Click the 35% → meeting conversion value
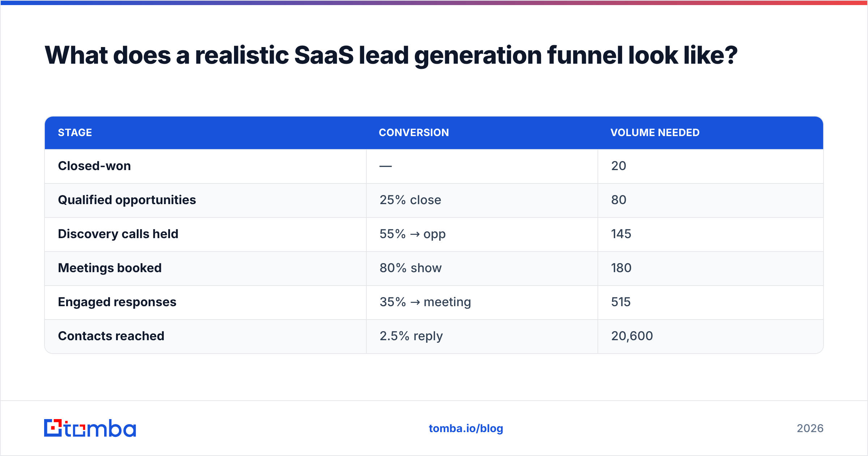This screenshot has width=868, height=456. click(x=425, y=302)
